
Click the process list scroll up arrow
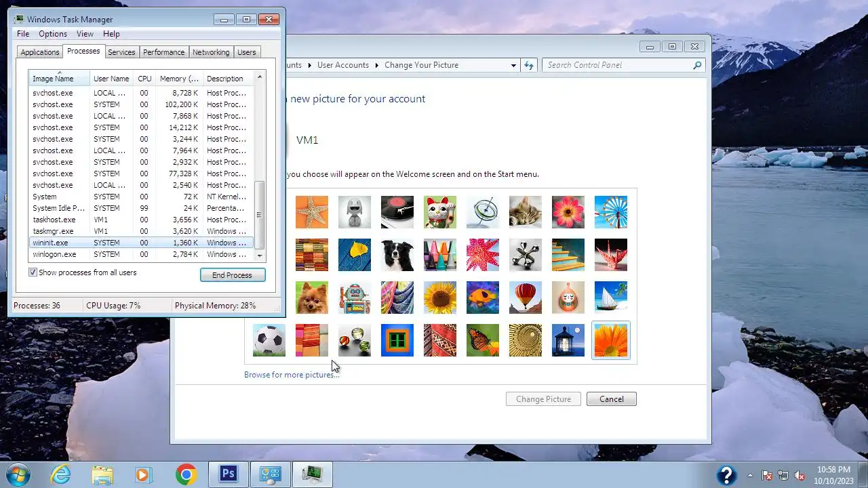(259, 77)
